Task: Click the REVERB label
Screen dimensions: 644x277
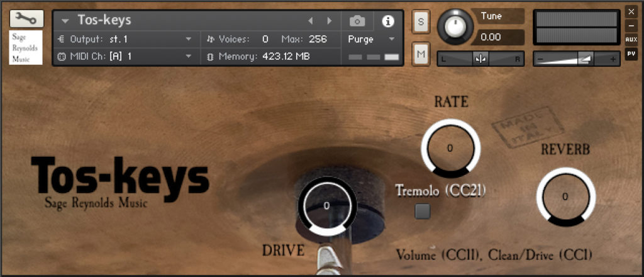Action: 565,150
